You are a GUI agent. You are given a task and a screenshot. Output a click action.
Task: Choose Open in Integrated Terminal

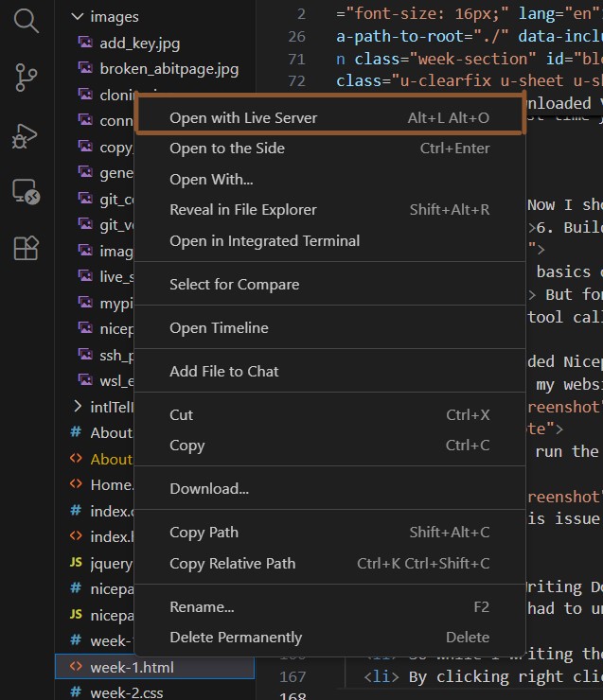pos(329,240)
